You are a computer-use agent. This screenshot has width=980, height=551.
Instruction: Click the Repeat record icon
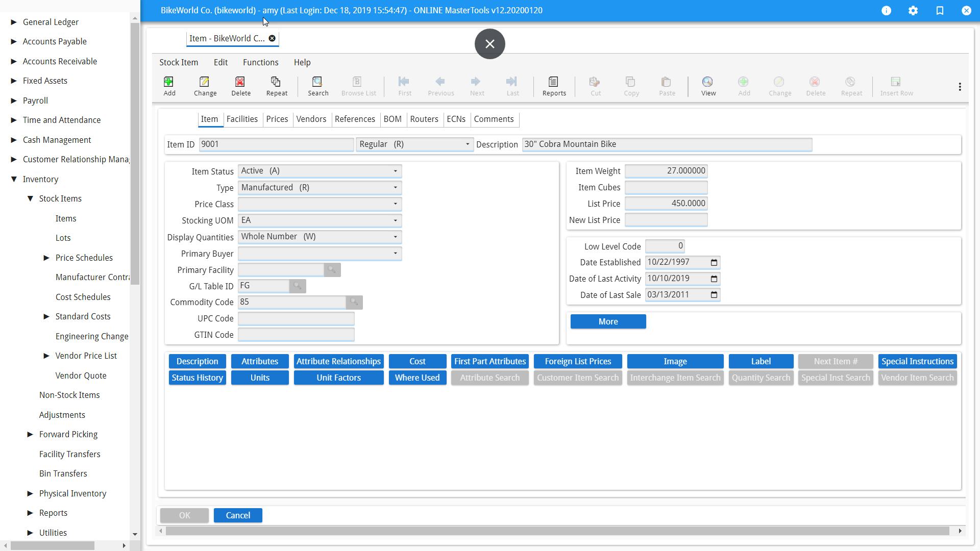[x=276, y=86]
